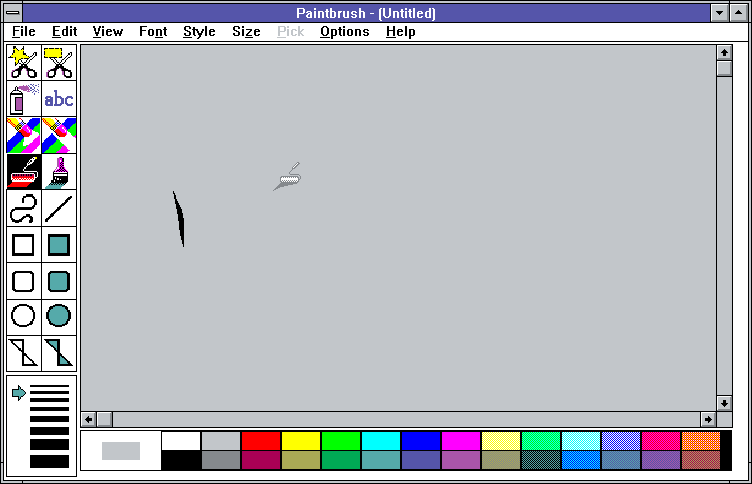This screenshot has height=484, width=752.
Task: Open the Options menu
Action: point(344,32)
